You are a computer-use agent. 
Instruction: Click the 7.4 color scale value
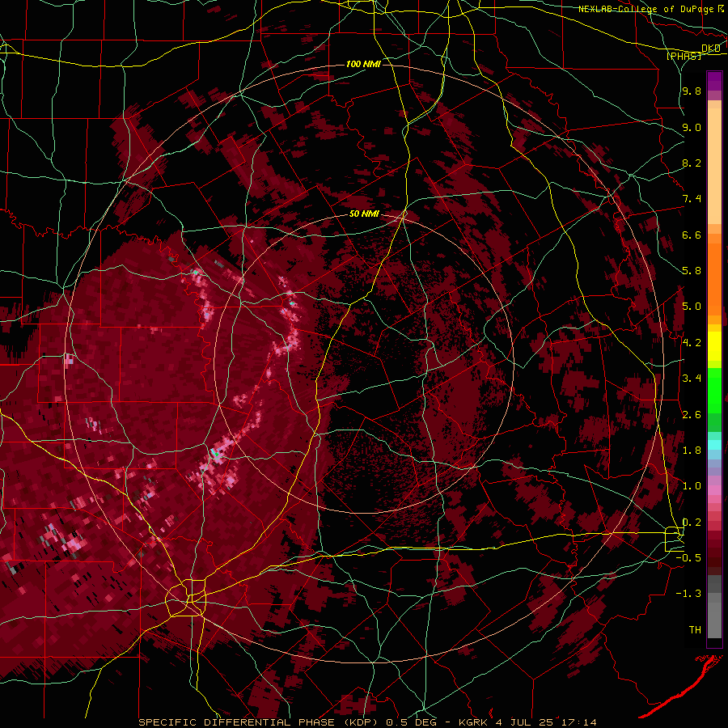[x=692, y=199]
